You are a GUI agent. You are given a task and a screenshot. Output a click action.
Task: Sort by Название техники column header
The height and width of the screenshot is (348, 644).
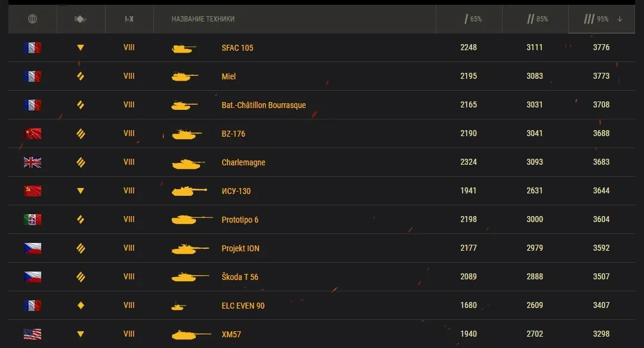click(x=203, y=19)
